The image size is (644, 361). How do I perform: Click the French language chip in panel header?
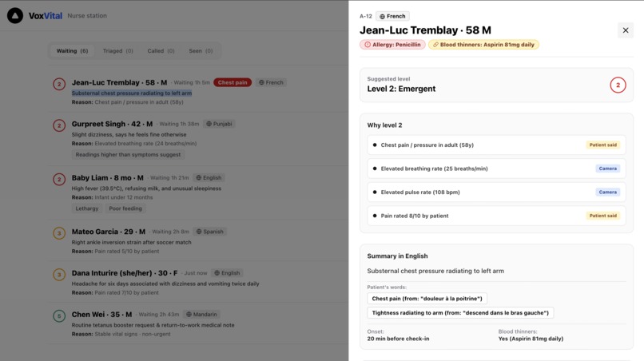point(392,17)
